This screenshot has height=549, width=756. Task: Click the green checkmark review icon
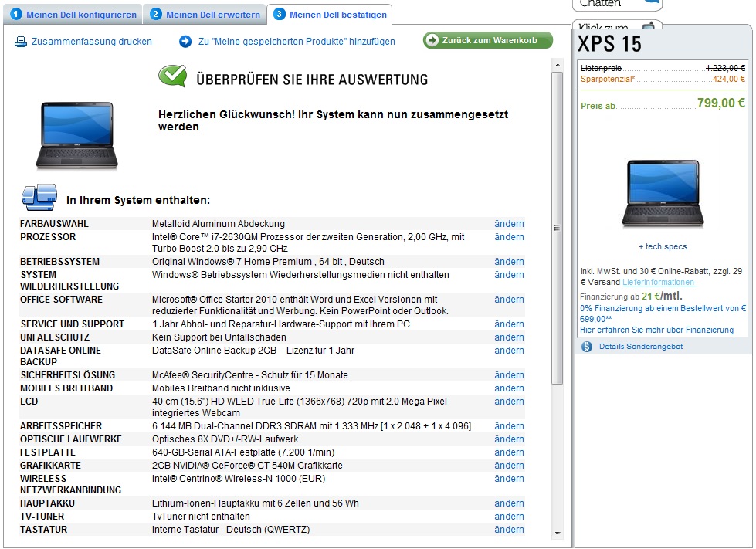pyautogui.click(x=173, y=76)
